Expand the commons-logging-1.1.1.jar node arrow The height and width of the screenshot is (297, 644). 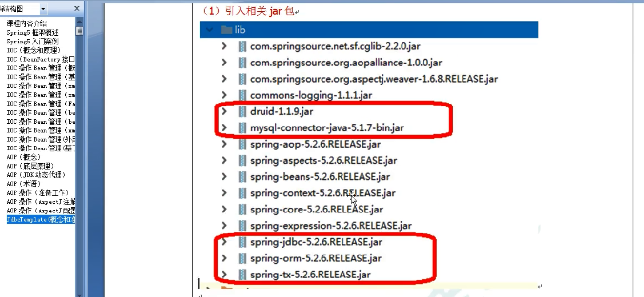(x=224, y=95)
